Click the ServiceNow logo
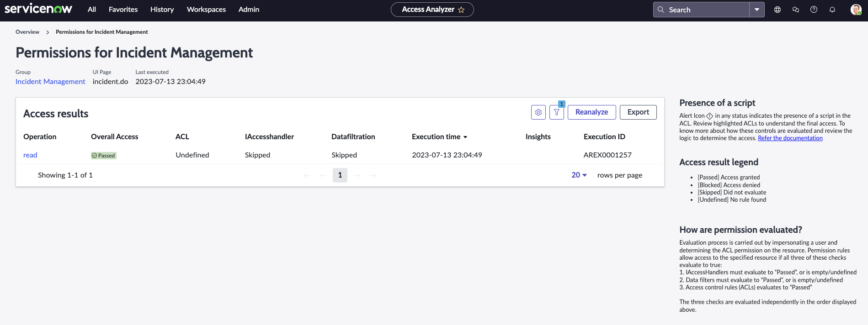 point(38,9)
